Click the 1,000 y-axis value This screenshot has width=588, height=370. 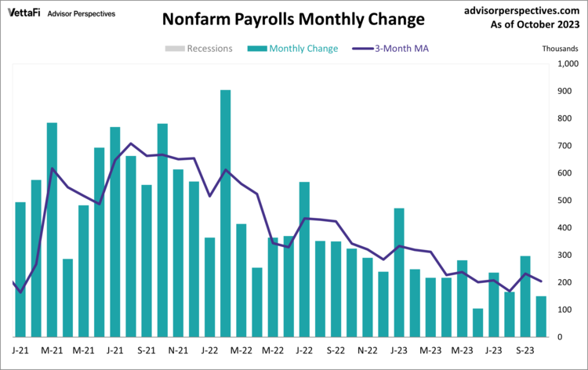tap(567, 64)
